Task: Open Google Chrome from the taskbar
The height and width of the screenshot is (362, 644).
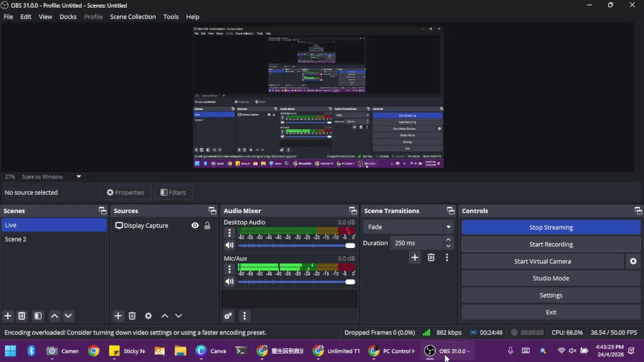Action: (94, 351)
